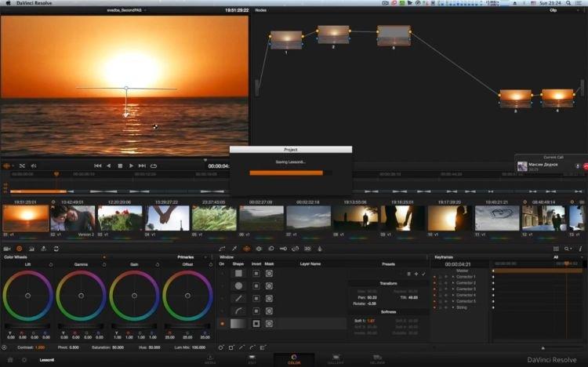Open the Primaries mode dropdown
Screen dimensions: 588x367
point(191,257)
